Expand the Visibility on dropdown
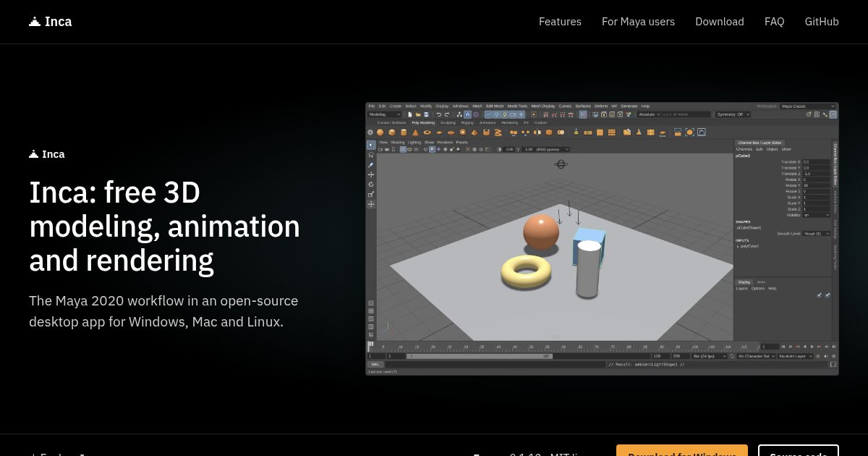 [817, 215]
